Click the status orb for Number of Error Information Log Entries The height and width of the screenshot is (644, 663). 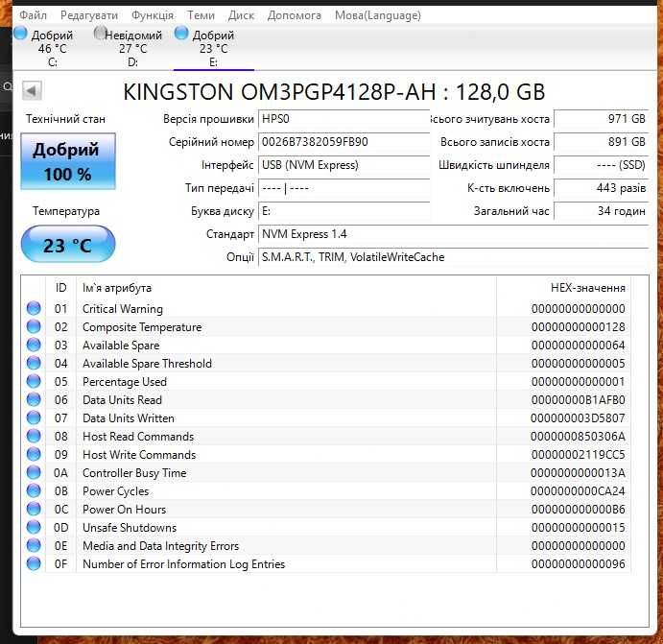click(34, 563)
